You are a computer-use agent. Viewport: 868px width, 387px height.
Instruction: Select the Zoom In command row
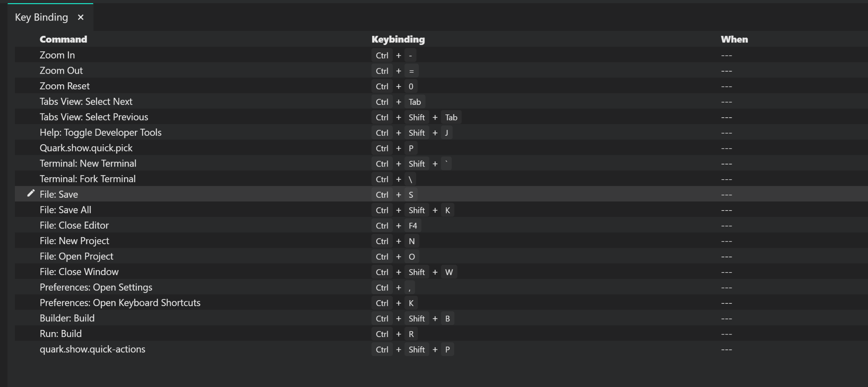(441, 55)
